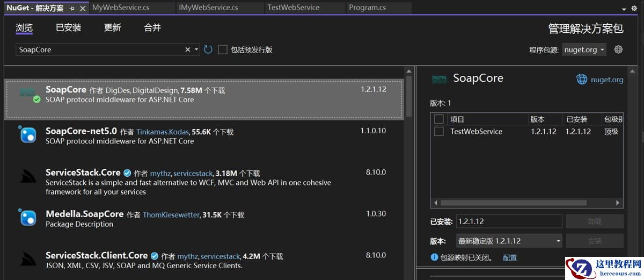Select the ServiceStack.Core package title
644x280 pixels.
tap(83, 173)
